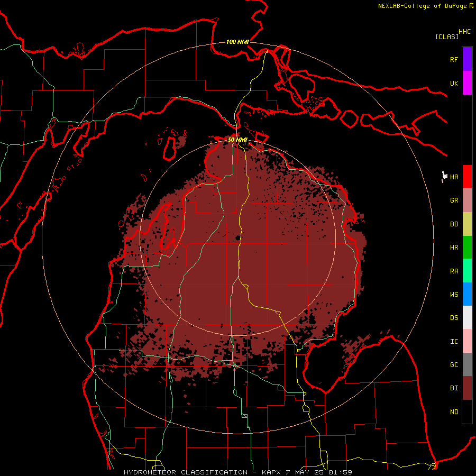Click the HR legend label
The image size is (476, 476).
pyautogui.click(x=454, y=248)
